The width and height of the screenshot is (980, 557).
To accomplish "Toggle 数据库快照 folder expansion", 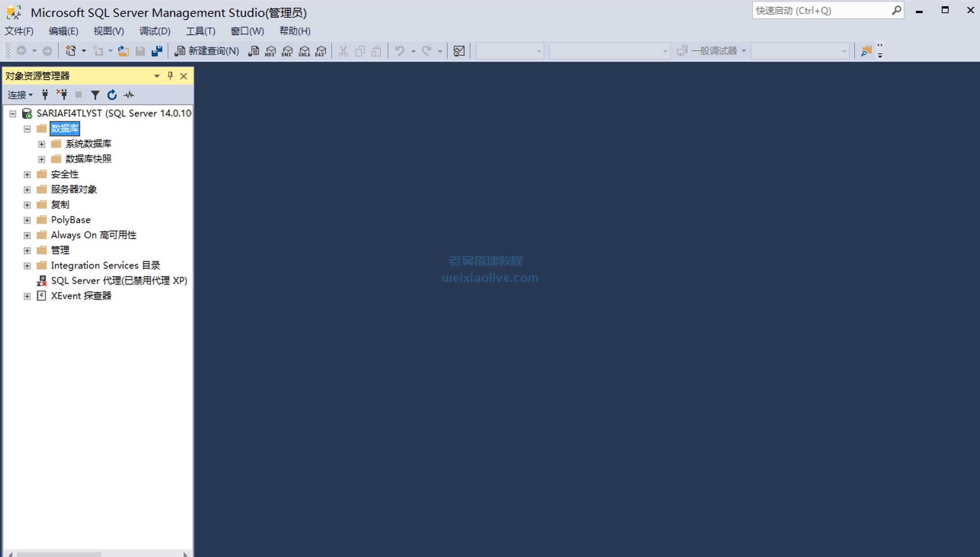I will point(41,159).
